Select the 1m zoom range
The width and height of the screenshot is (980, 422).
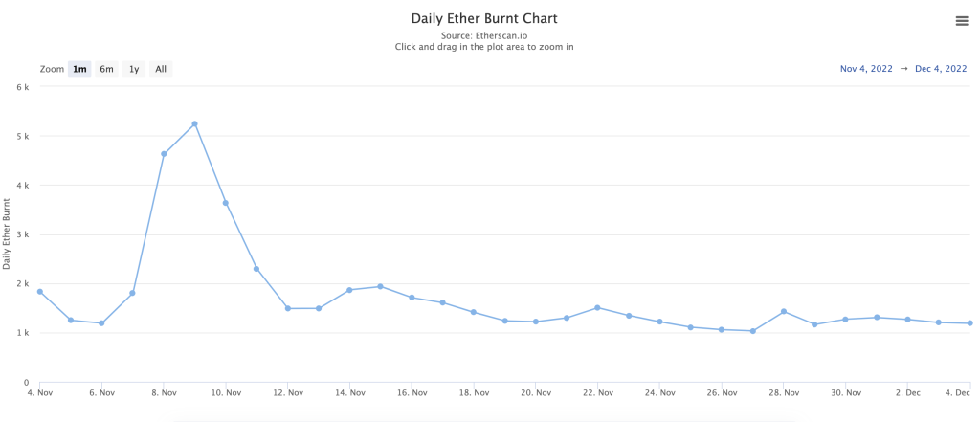[79, 69]
